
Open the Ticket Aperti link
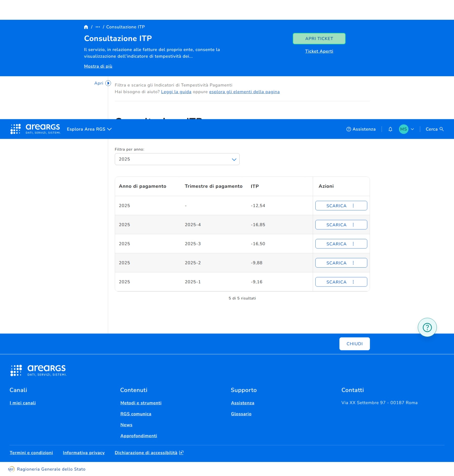click(319, 51)
